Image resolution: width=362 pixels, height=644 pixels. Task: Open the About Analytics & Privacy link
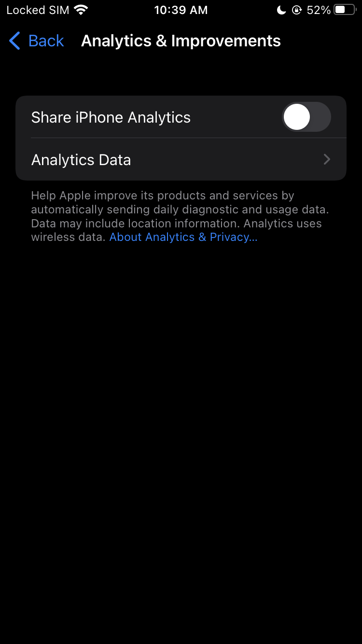pos(183,237)
